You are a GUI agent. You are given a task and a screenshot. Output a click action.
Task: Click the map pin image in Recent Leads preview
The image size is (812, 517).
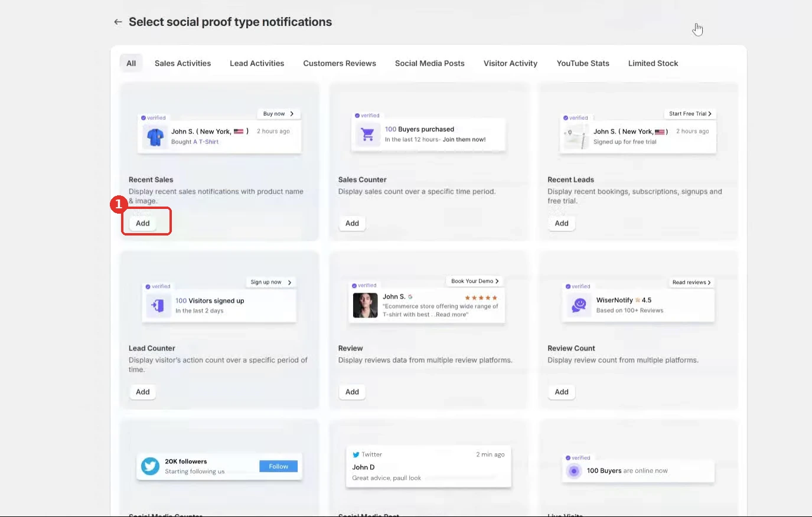pos(576,137)
